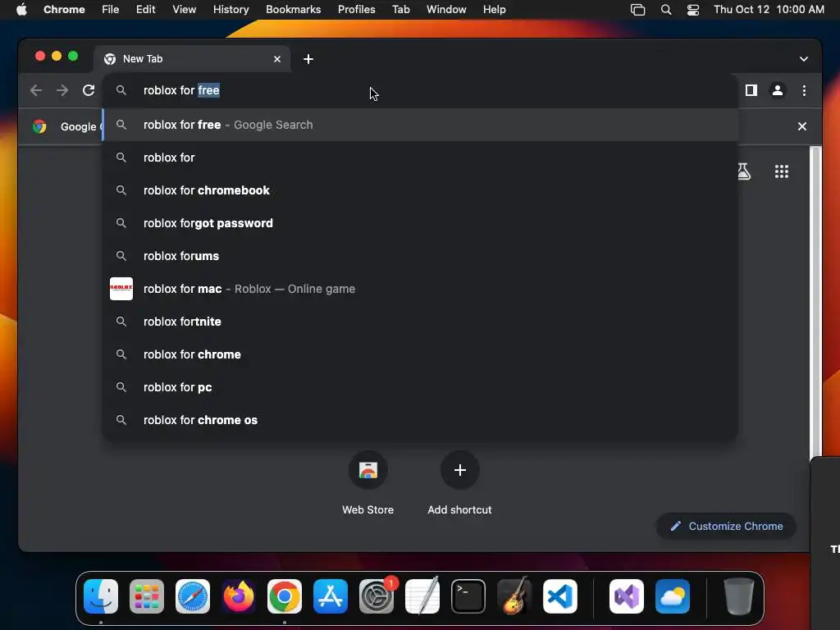This screenshot has width=840, height=630.
Task: Open the History menu
Action: [231, 10]
